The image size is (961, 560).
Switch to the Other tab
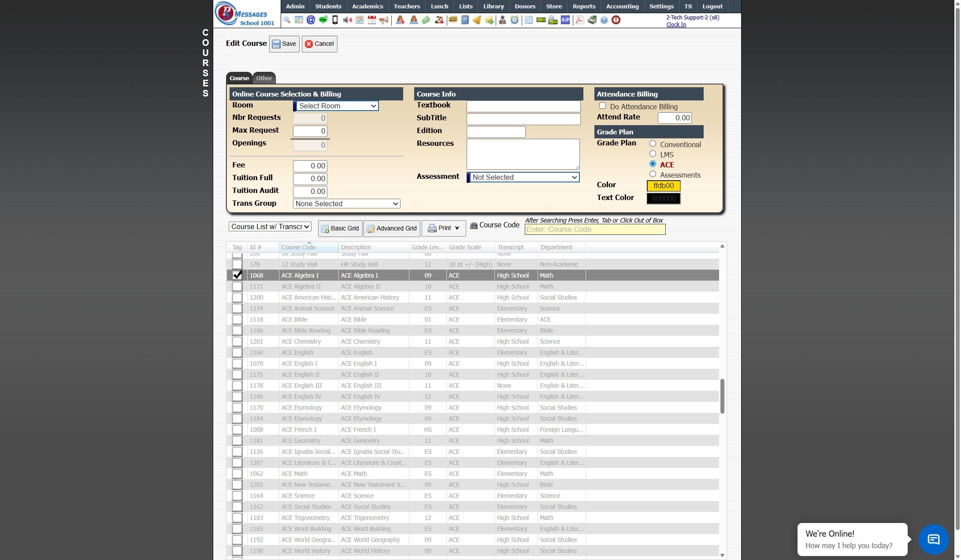[264, 78]
